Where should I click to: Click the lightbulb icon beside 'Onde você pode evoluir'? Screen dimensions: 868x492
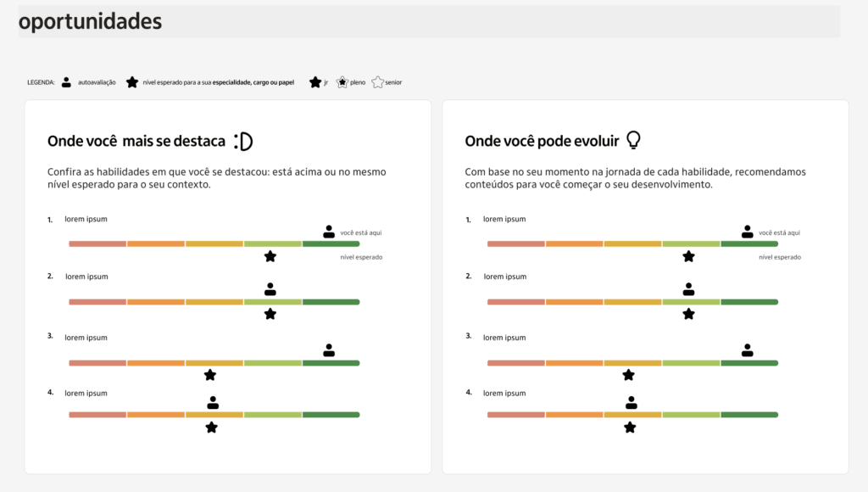click(x=633, y=141)
